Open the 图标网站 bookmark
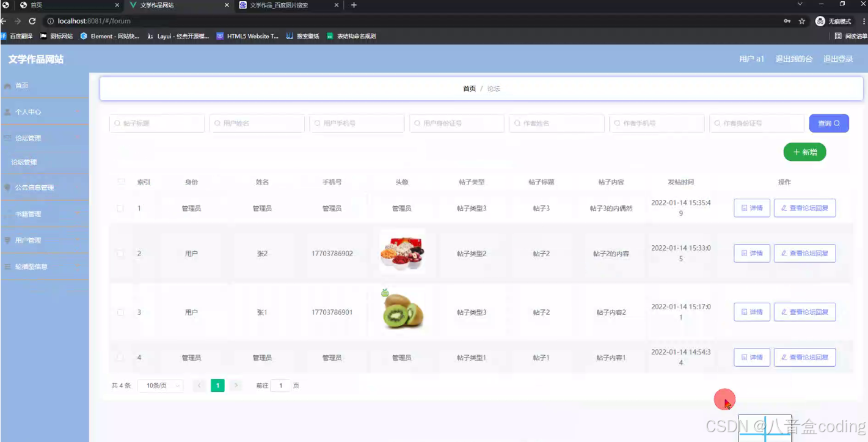This screenshot has width=868, height=442. click(x=56, y=36)
